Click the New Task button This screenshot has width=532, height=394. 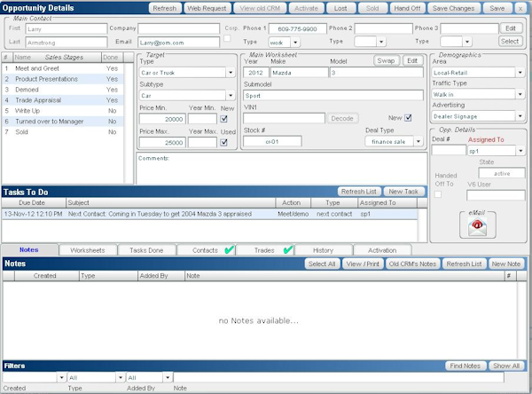click(403, 192)
